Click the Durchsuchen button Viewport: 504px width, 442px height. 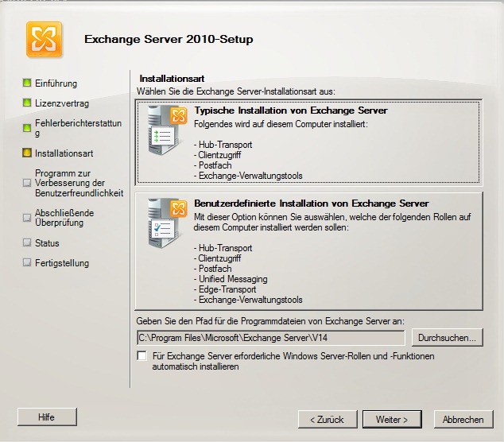448,337
